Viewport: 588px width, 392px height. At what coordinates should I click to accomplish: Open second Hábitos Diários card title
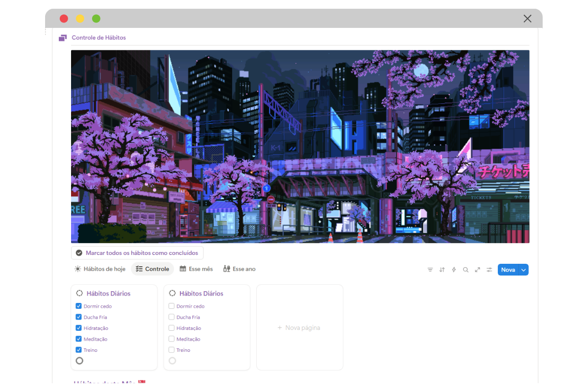(201, 294)
